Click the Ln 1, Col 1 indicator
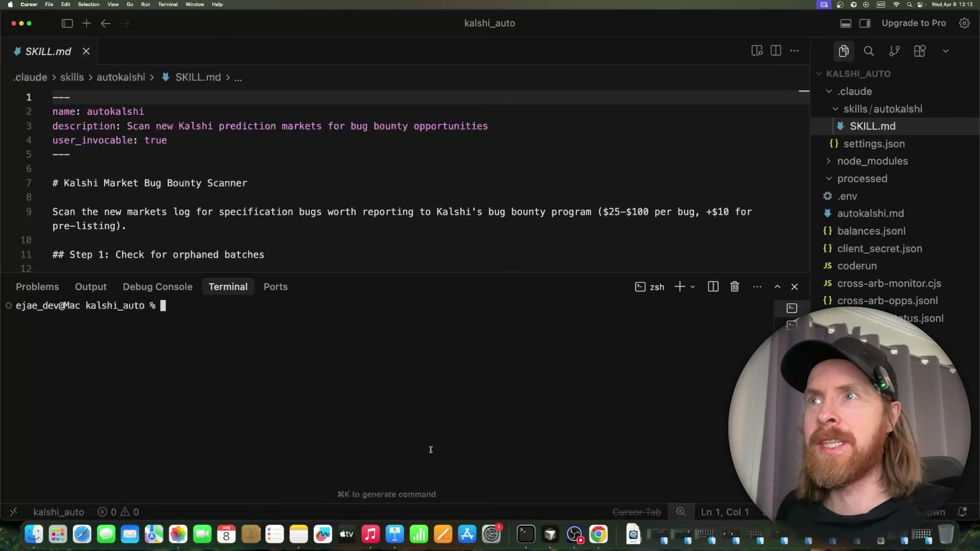The width and height of the screenshot is (980, 551). coord(725,512)
